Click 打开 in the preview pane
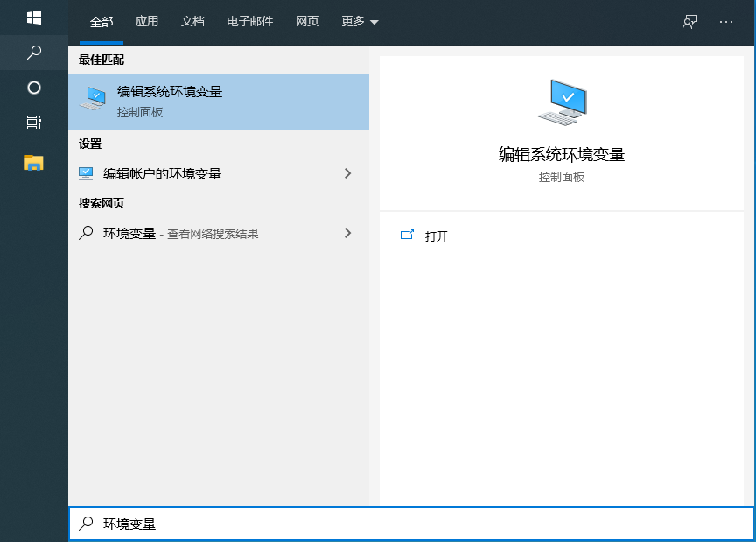This screenshot has height=542, width=756. 437,236
